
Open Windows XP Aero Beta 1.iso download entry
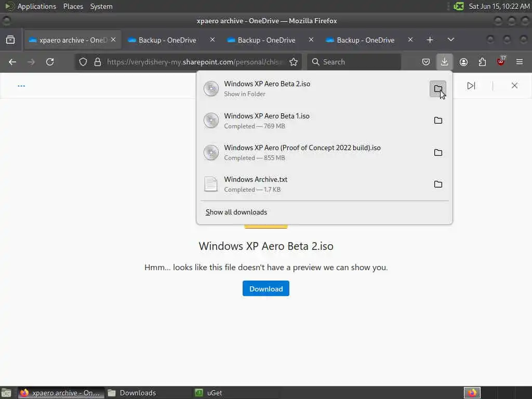click(314, 121)
